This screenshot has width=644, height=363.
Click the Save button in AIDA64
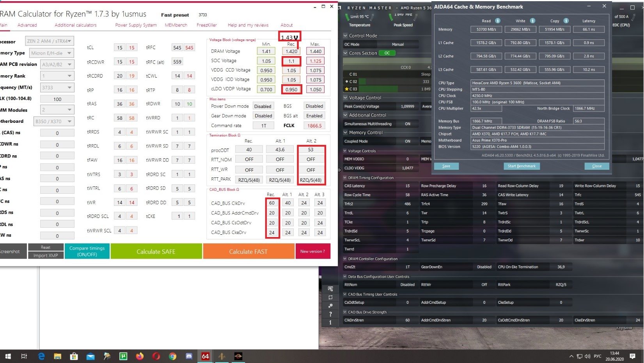pyautogui.click(x=446, y=166)
